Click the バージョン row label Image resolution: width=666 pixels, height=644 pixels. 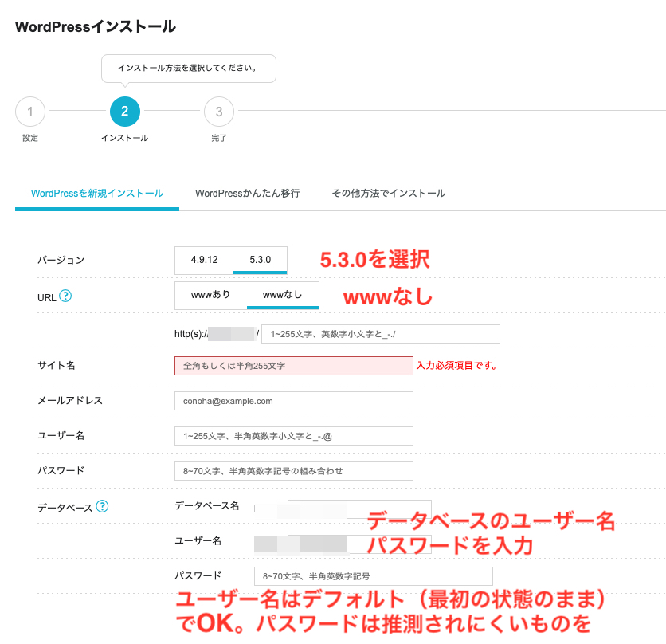click(61, 260)
